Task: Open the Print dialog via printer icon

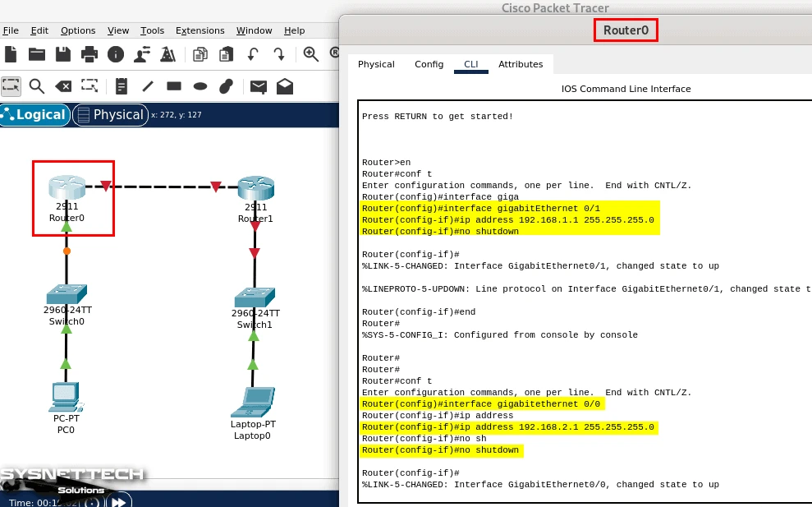Action: tap(89, 54)
